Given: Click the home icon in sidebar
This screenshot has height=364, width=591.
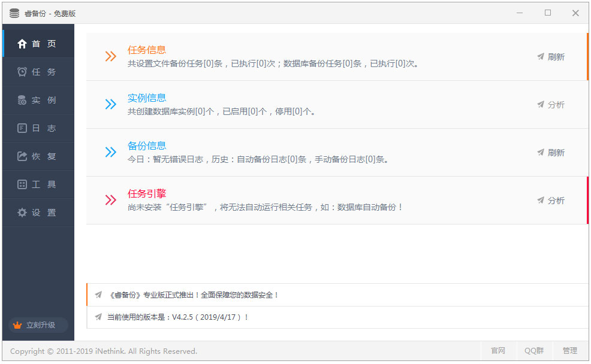Looking at the screenshot, I should tap(22, 44).
